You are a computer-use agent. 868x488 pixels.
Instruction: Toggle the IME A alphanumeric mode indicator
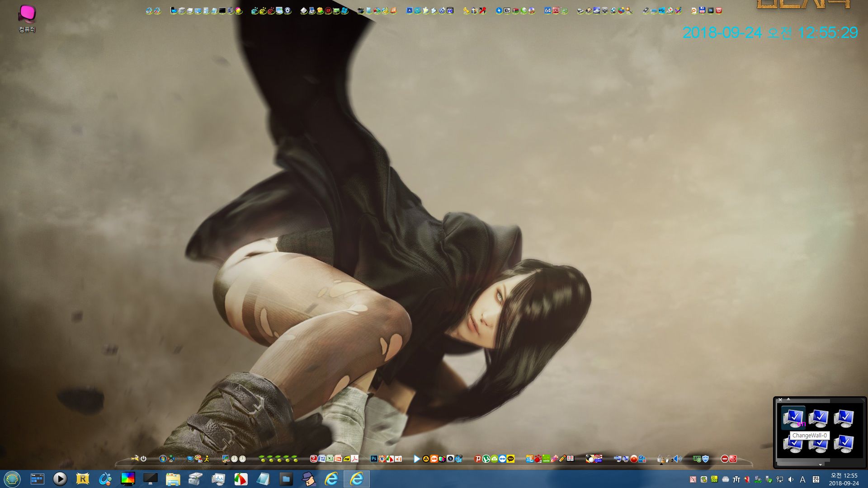tap(802, 479)
